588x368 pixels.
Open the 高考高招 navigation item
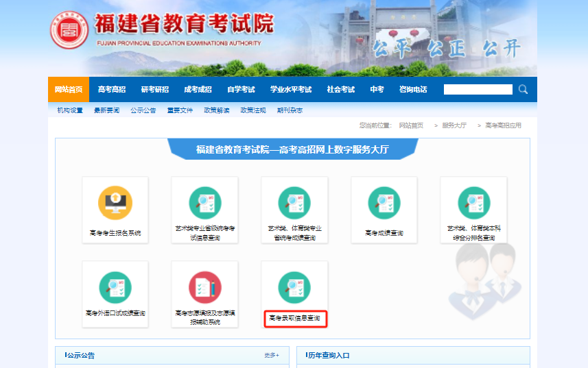coord(112,90)
